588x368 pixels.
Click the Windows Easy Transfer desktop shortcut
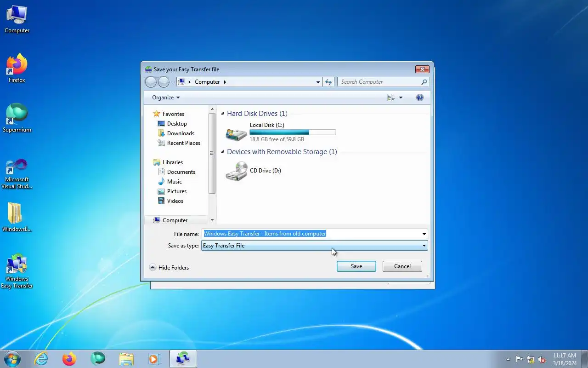[17, 271]
